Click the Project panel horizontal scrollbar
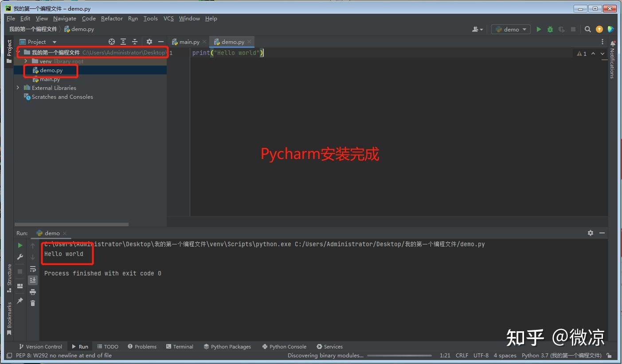This screenshot has width=622, height=364. click(71, 225)
